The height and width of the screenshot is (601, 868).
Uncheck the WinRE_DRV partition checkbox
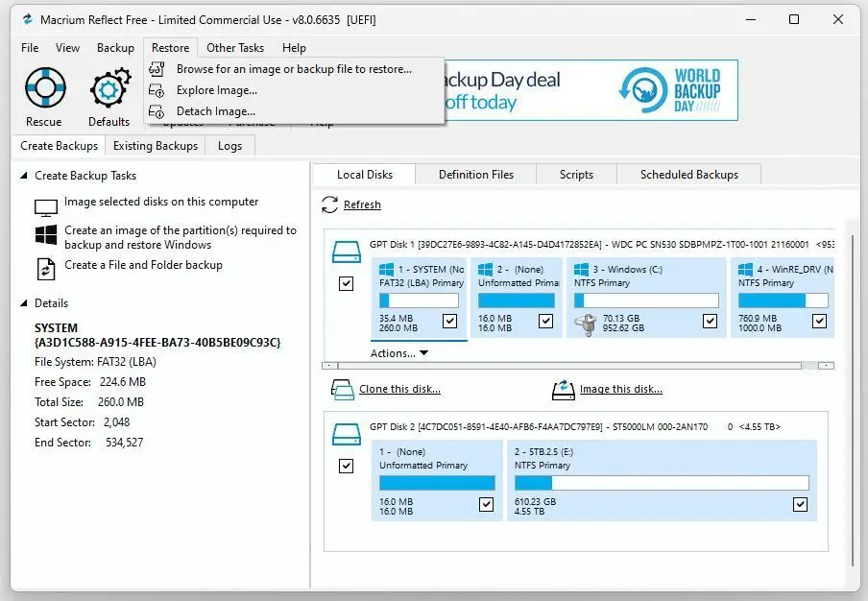pos(820,321)
